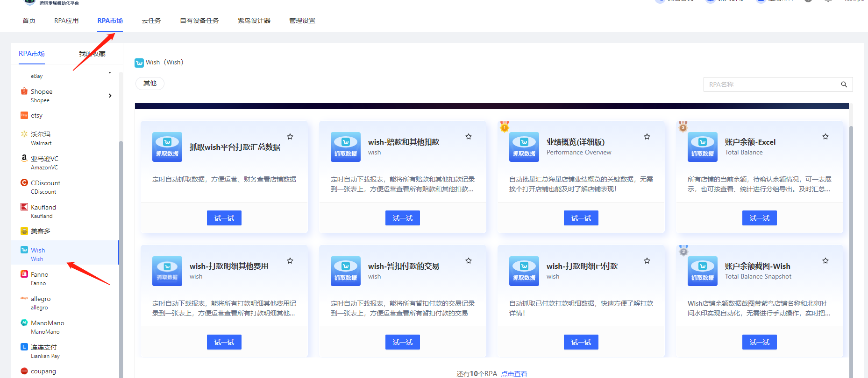
Task: Click 试一试 for 抓取wish平台打款汇总数据
Action: pos(224,218)
